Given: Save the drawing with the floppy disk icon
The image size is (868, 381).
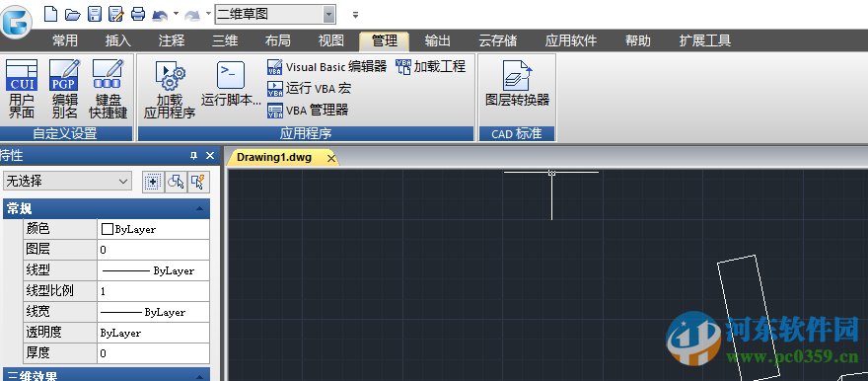Looking at the screenshot, I should [96, 14].
